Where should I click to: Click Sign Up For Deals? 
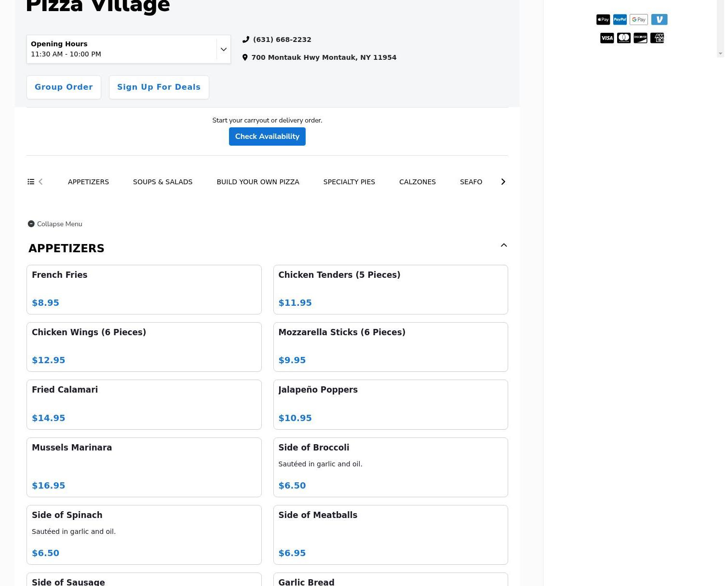pos(159,87)
